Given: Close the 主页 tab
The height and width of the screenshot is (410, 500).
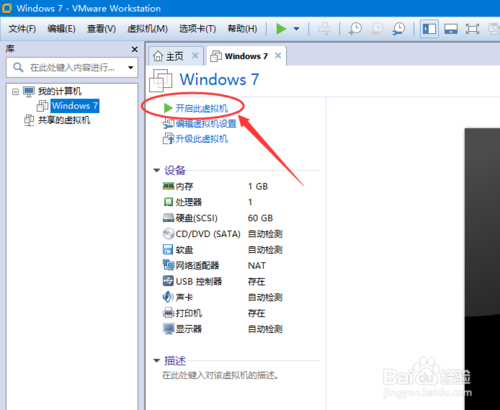Looking at the screenshot, I should tap(195, 56).
